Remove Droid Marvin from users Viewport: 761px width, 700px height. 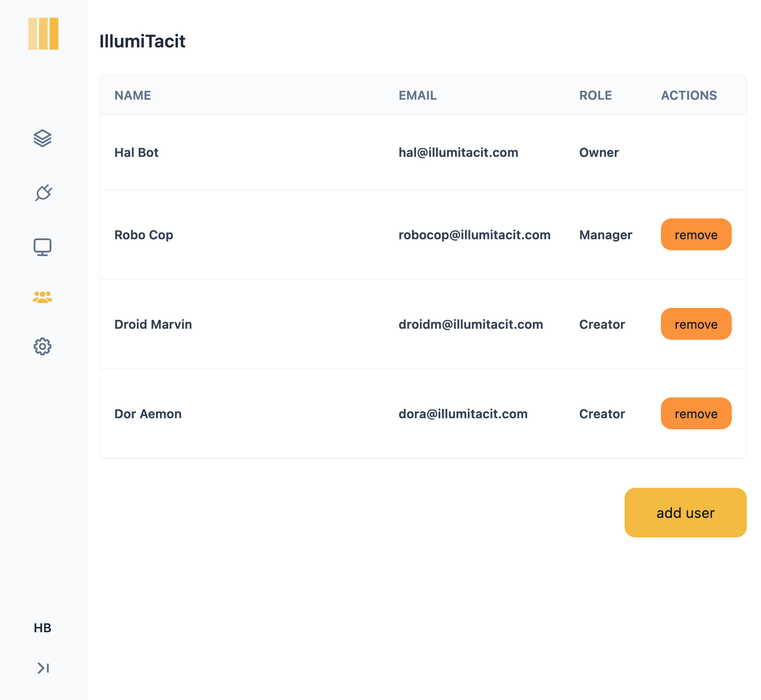point(695,324)
